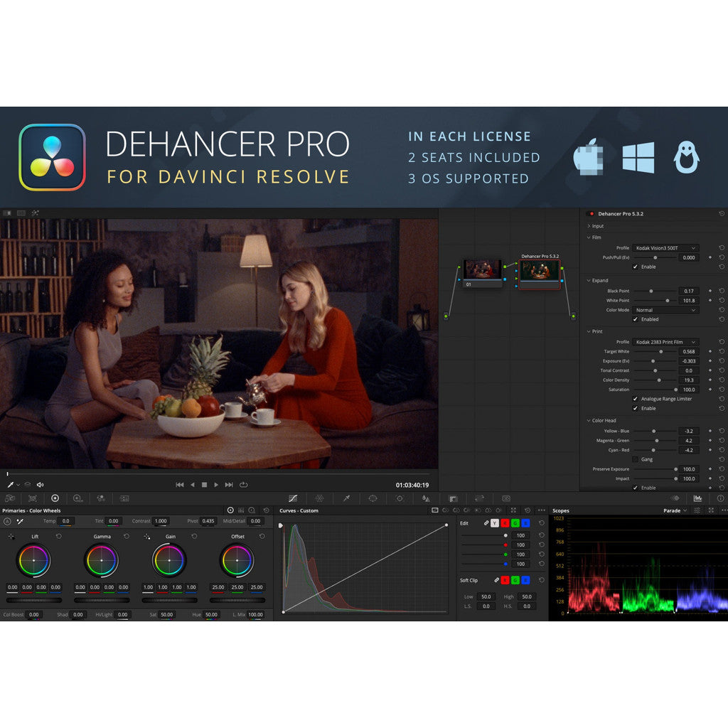Click the Contrast value field

161,521
